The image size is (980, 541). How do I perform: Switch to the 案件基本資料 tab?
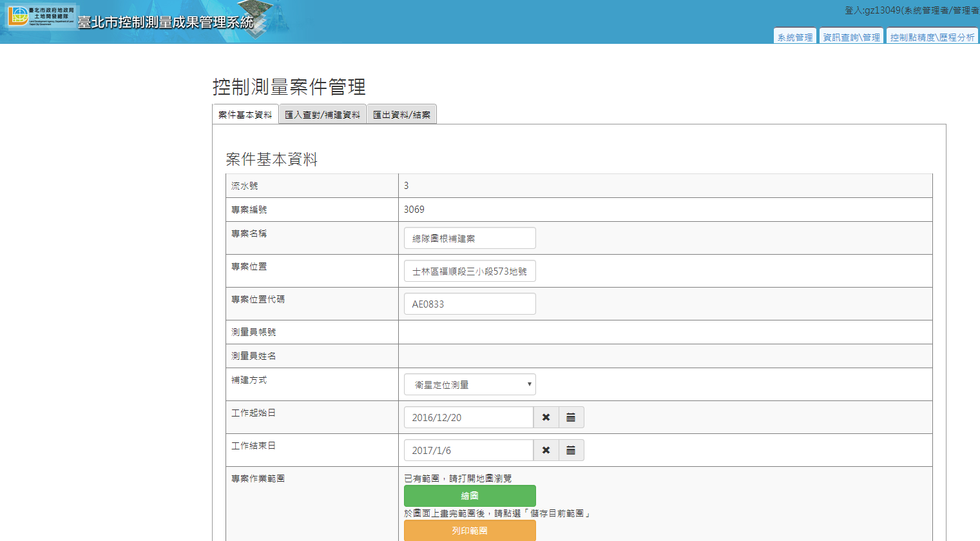tap(245, 114)
